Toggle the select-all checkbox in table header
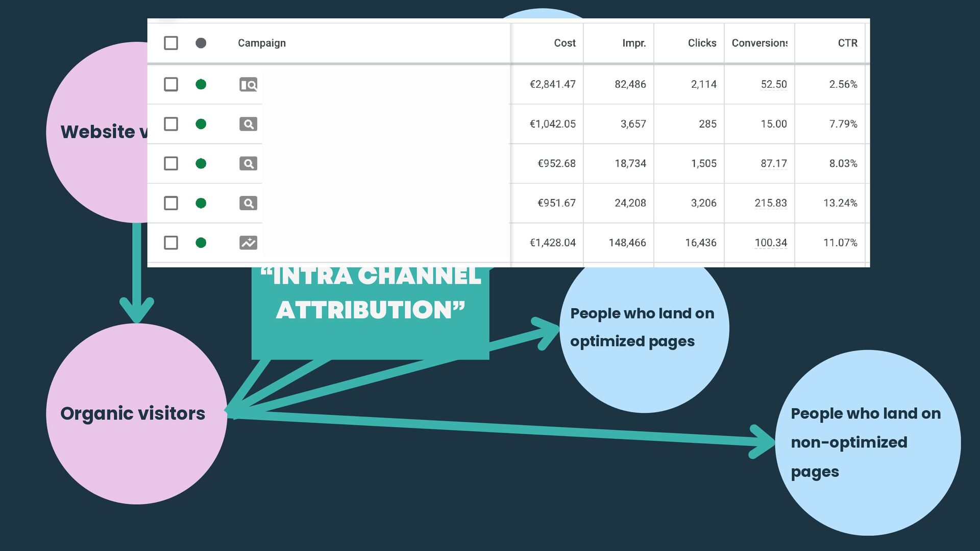 click(x=171, y=43)
